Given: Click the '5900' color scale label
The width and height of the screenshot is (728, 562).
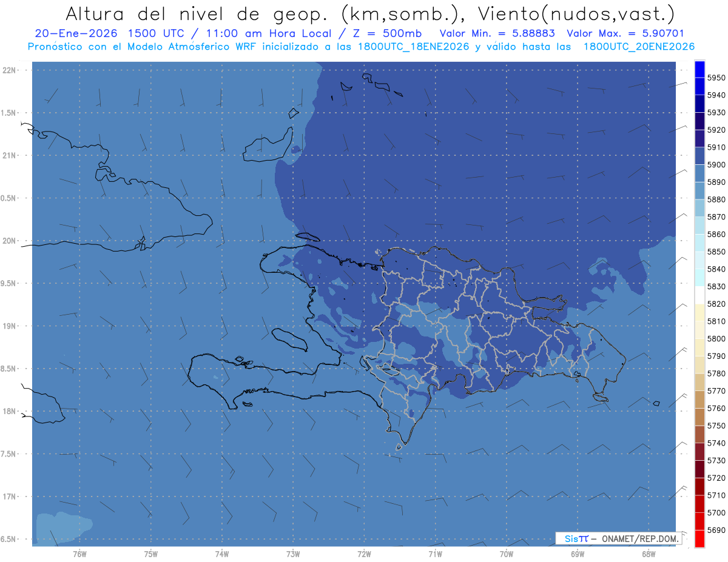Looking at the screenshot, I should (716, 165).
